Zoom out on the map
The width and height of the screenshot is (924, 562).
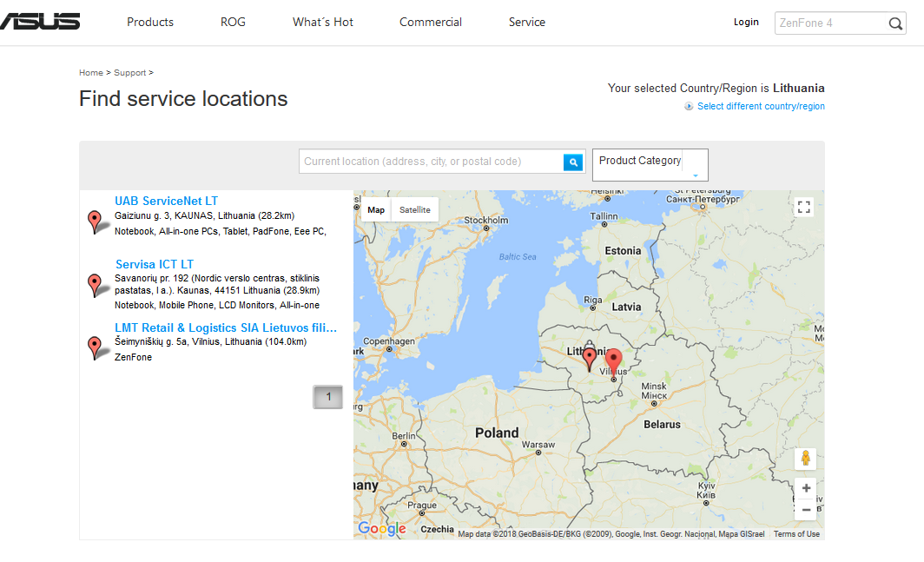coord(806,510)
